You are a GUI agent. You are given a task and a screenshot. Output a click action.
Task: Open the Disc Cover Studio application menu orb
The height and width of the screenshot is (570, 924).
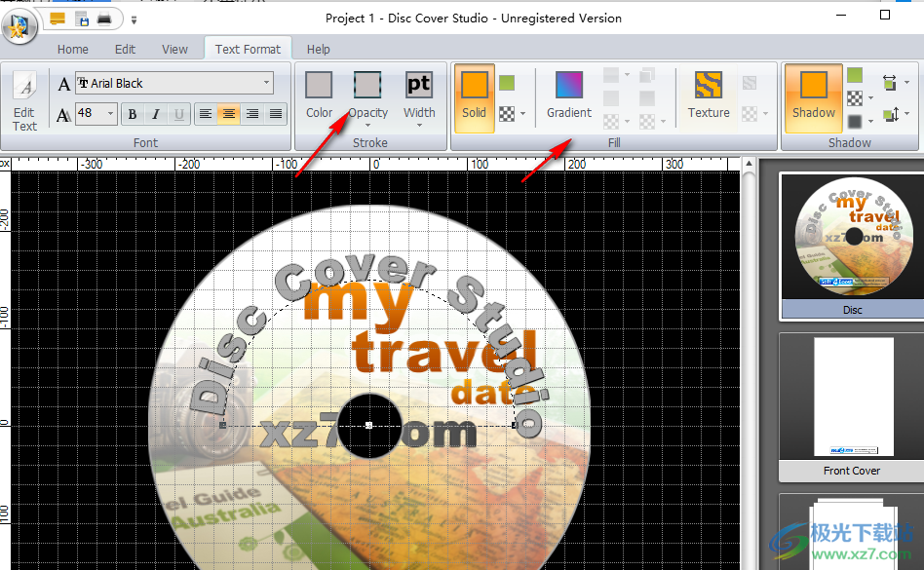(x=19, y=25)
